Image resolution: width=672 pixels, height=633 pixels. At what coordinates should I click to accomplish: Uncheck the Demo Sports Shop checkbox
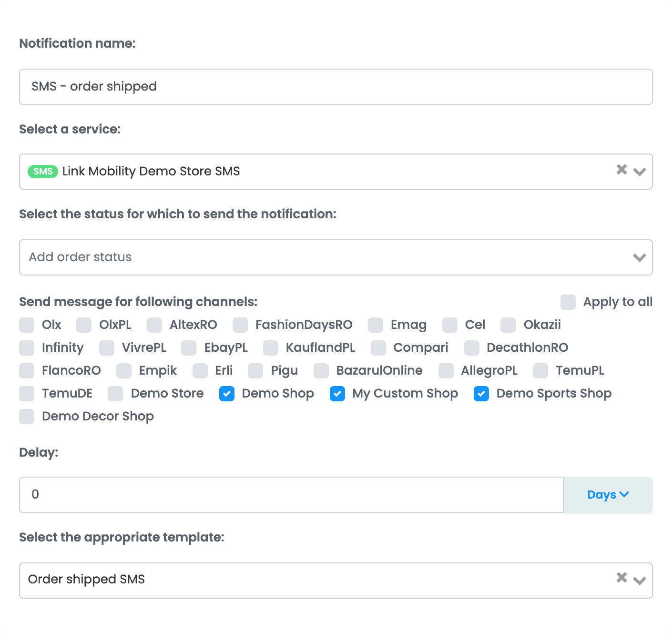[481, 393]
